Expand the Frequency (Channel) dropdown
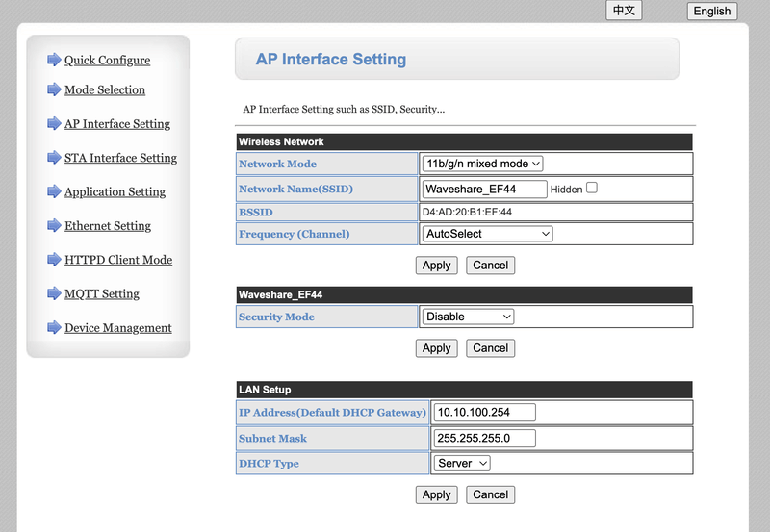 pyautogui.click(x=487, y=234)
